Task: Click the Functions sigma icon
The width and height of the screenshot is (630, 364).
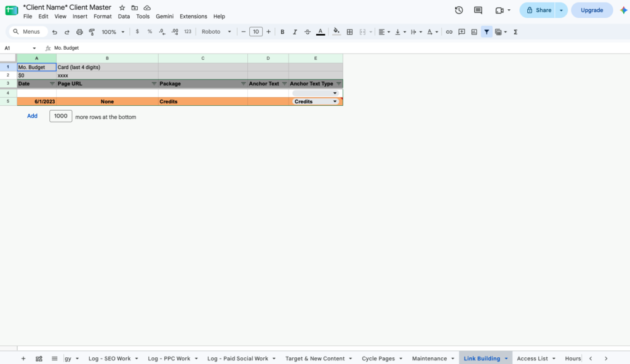Action: point(516,32)
